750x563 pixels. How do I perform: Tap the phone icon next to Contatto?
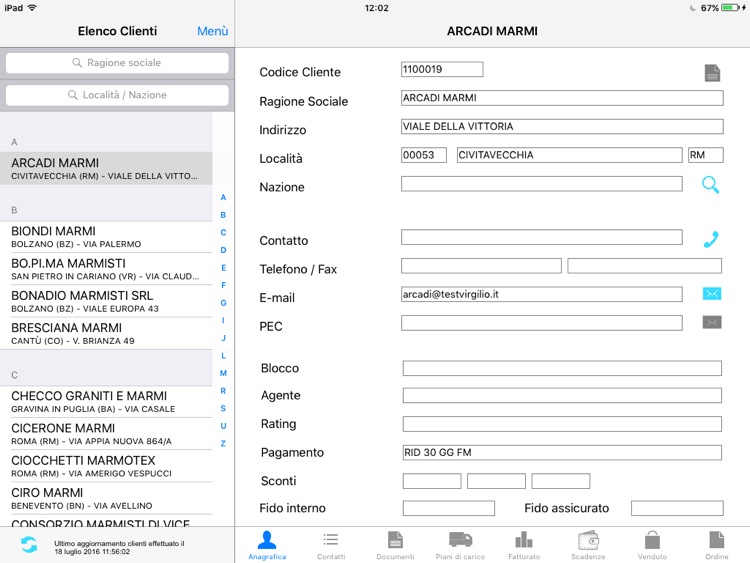711,239
